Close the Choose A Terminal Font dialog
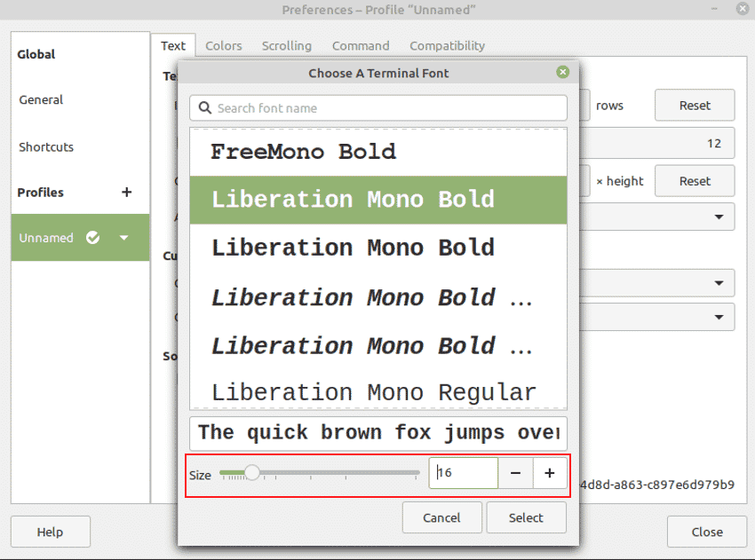Screen dimensions: 755x560 click(x=562, y=72)
